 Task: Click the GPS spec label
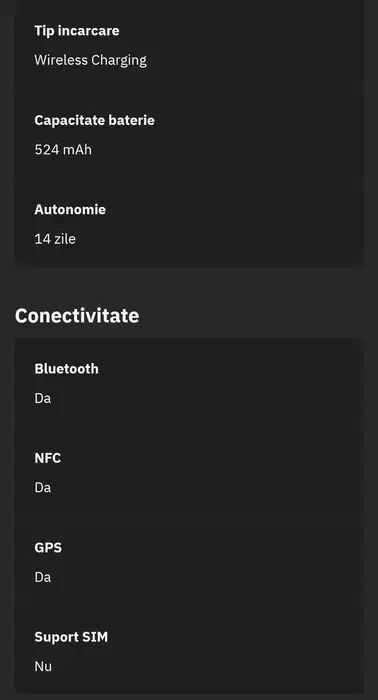(48, 547)
